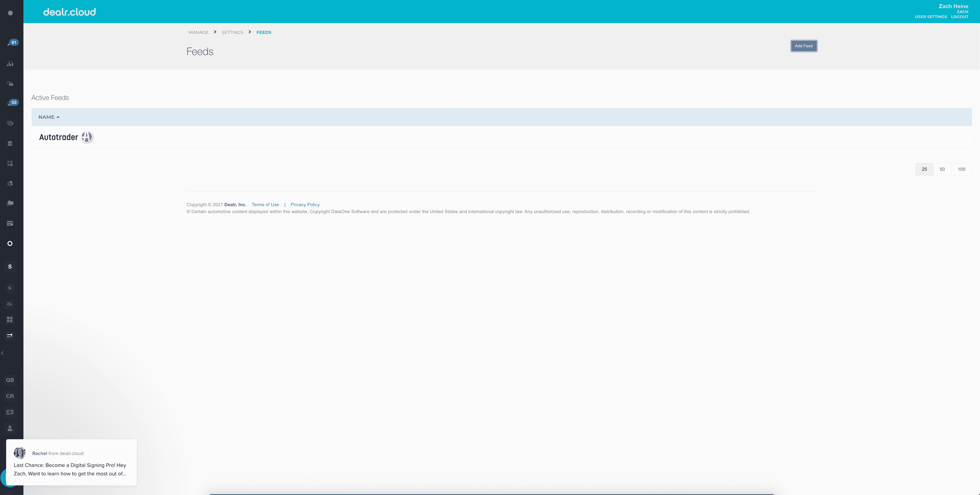Open the pie chart reports icon
Screen dimensions: 980x495
click(x=10, y=183)
